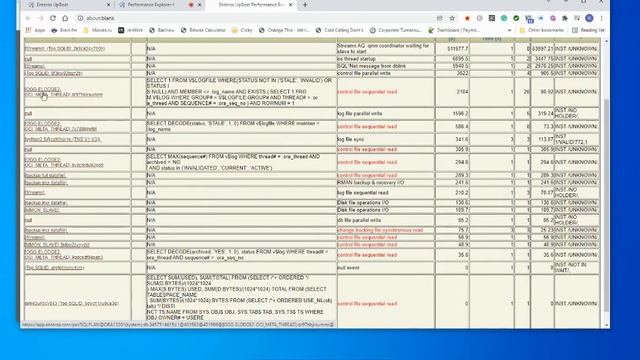Open the Dashboard Paymo bookmark
The image size is (640, 360).
[453, 30]
